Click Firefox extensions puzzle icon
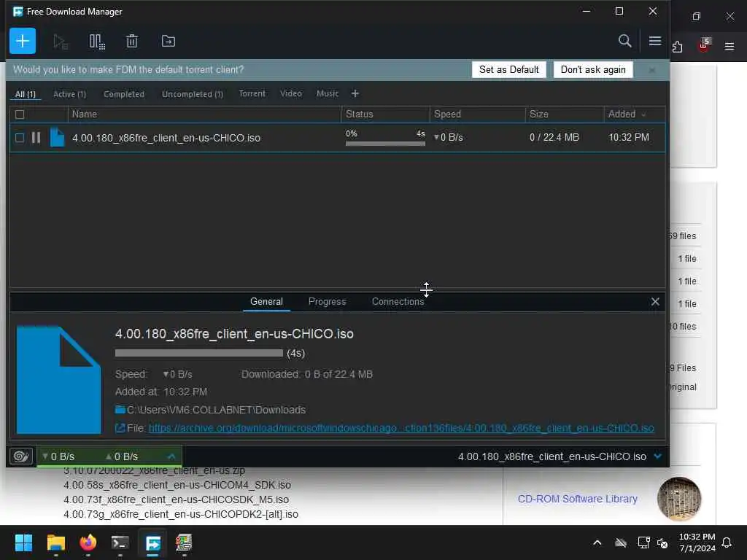The height and width of the screenshot is (560, 747). point(677,47)
